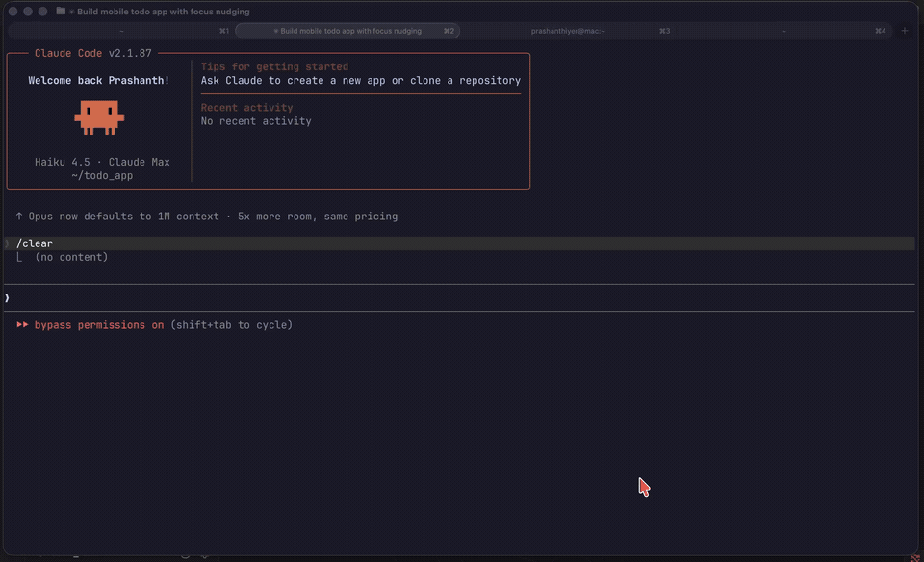
Task: Click the Recent activity heading
Action: [247, 107]
